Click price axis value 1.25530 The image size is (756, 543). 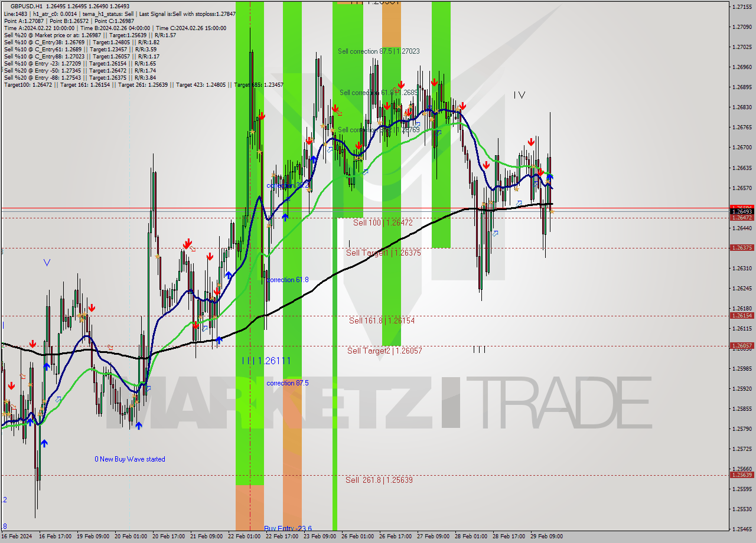(x=742, y=509)
